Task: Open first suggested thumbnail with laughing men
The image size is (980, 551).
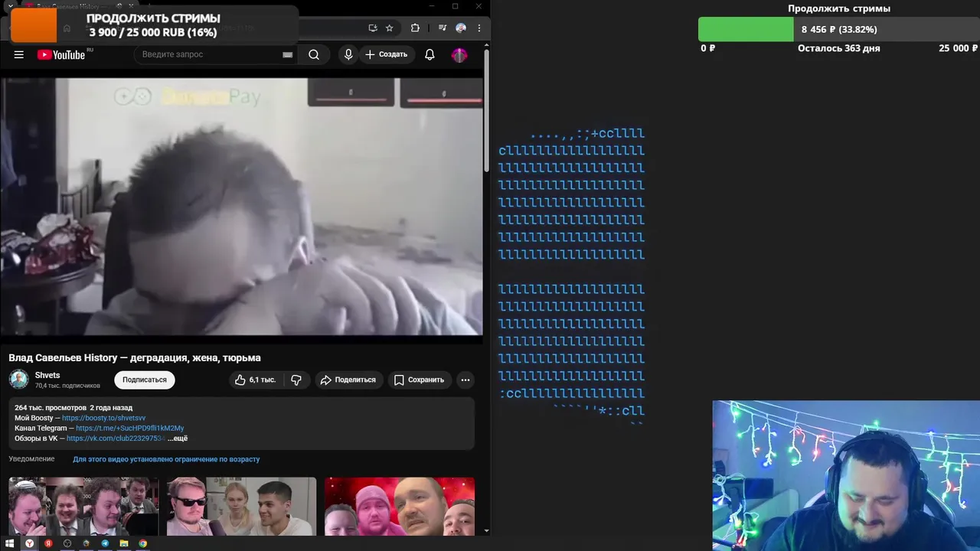Action: [x=83, y=507]
